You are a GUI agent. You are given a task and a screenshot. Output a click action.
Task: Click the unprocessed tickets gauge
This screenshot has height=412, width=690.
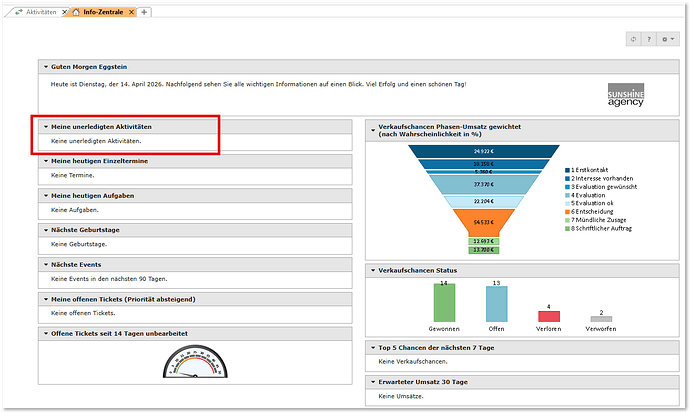point(196,362)
